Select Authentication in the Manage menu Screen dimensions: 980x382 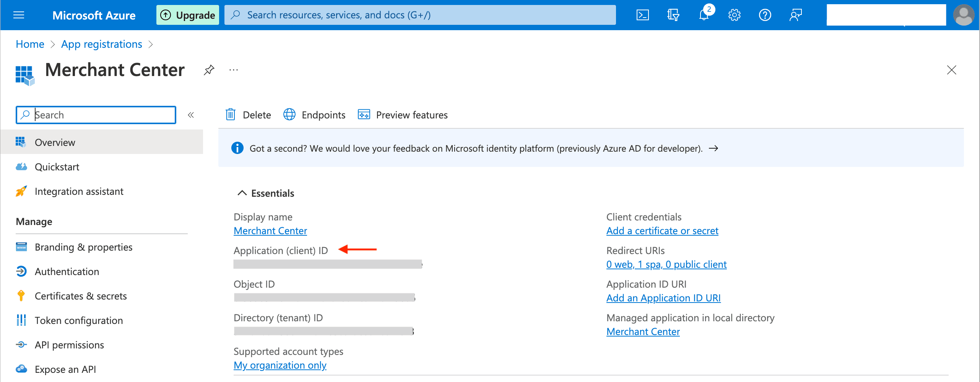tap(67, 272)
